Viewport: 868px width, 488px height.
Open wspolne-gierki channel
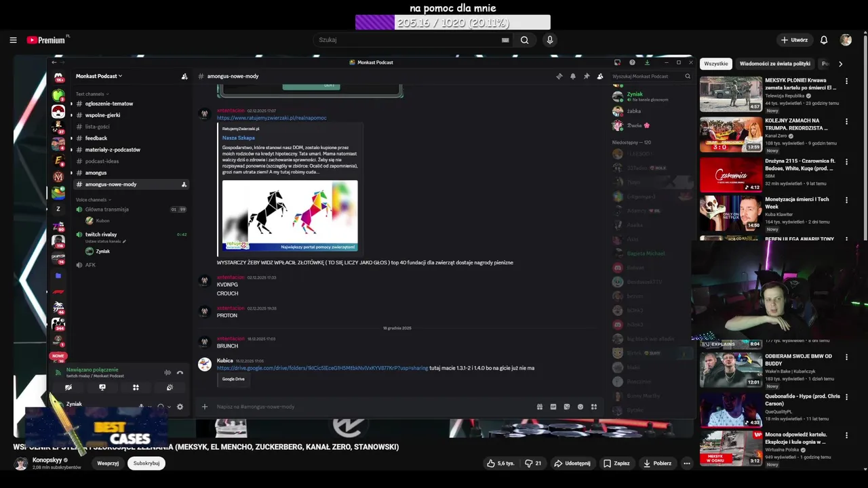pos(102,115)
